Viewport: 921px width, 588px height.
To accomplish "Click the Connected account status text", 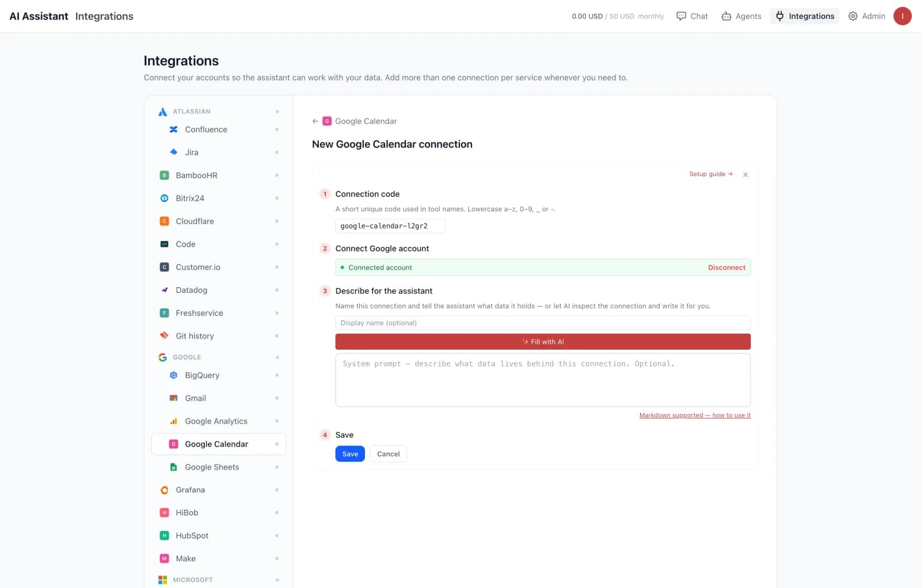I will click(x=380, y=268).
